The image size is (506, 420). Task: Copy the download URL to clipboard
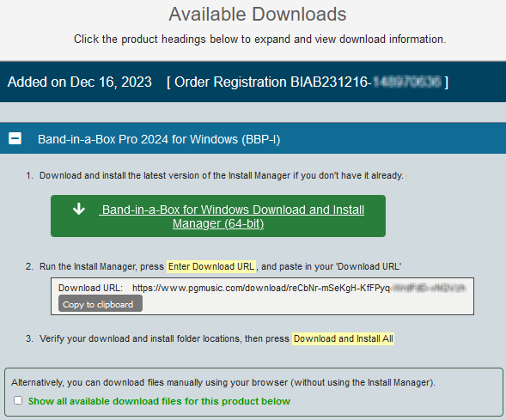pyautogui.click(x=101, y=303)
